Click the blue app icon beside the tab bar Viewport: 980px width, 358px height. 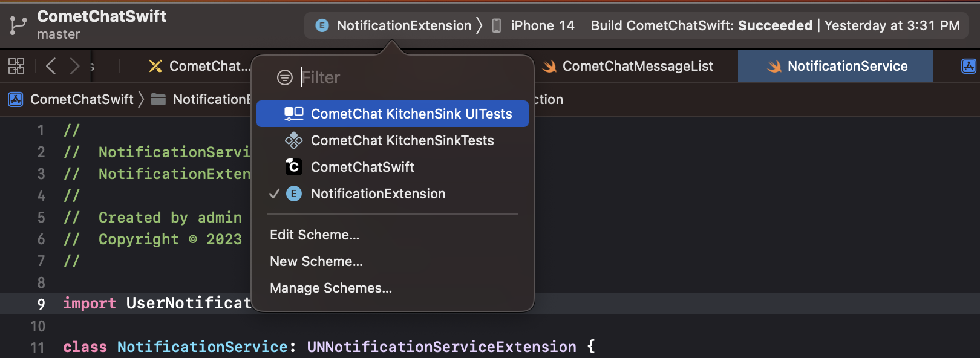click(x=969, y=66)
